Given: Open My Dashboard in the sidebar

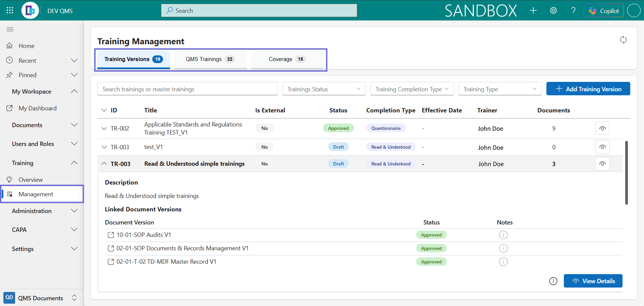Looking at the screenshot, I should click(38, 108).
